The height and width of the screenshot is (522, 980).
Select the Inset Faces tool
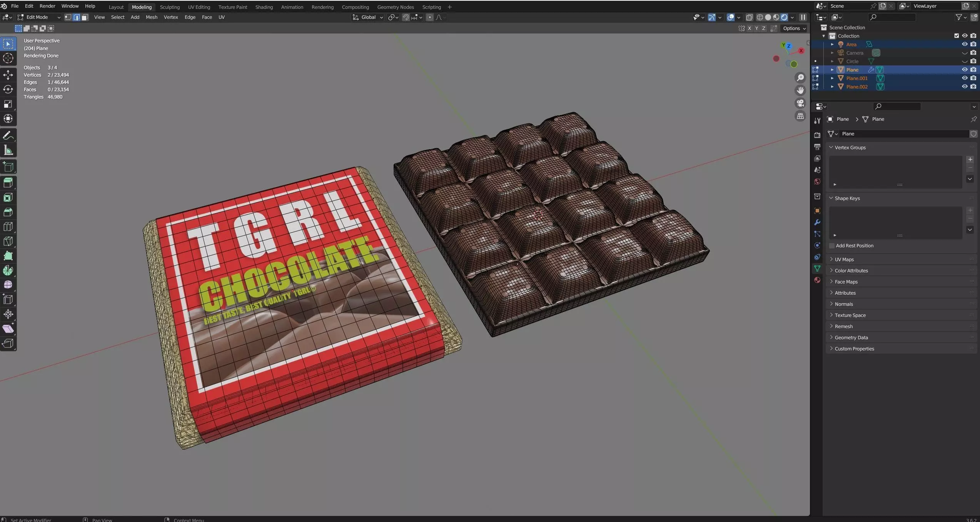[8, 197]
